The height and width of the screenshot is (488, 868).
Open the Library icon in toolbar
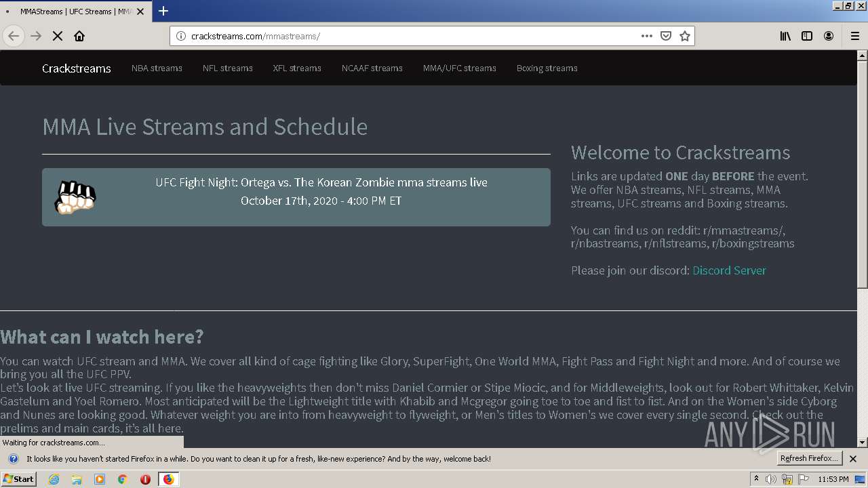pos(785,36)
